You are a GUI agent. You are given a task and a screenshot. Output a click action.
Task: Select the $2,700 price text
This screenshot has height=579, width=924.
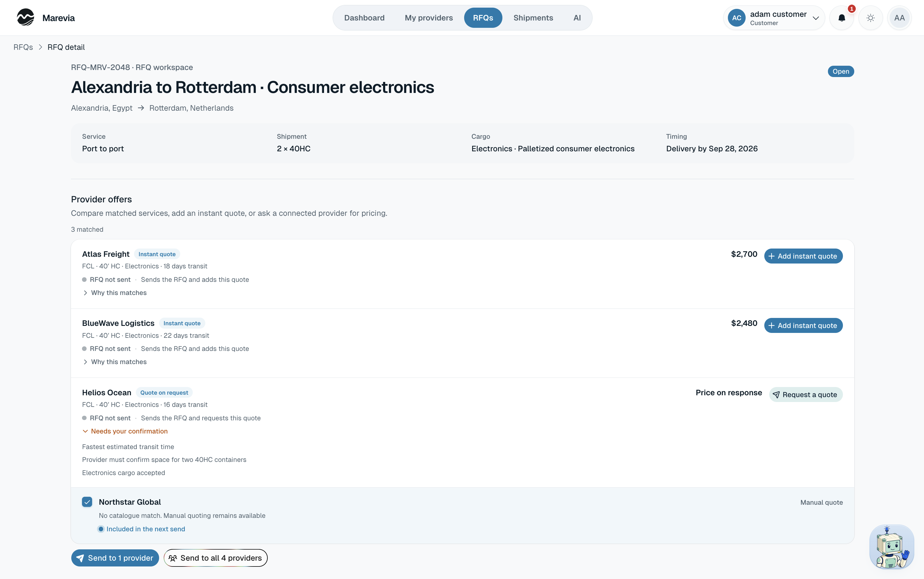(744, 254)
